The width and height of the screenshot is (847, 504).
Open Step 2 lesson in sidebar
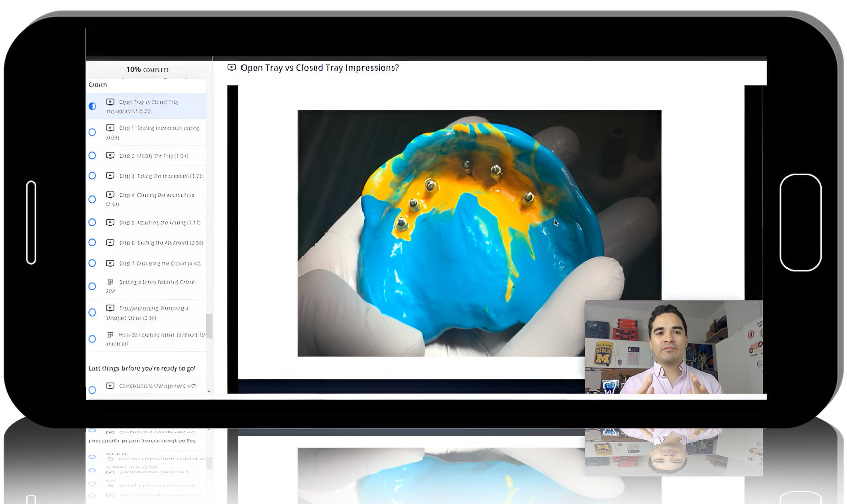(x=153, y=156)
